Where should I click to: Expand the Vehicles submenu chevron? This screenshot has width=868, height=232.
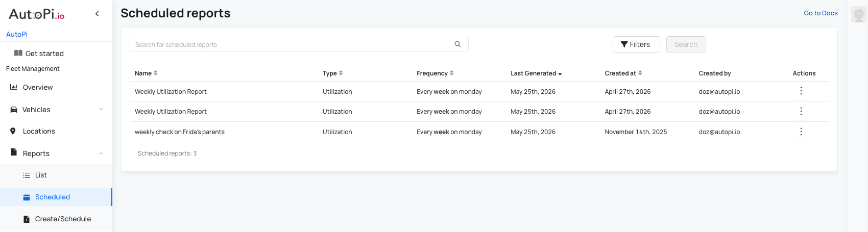pos(101,110)
